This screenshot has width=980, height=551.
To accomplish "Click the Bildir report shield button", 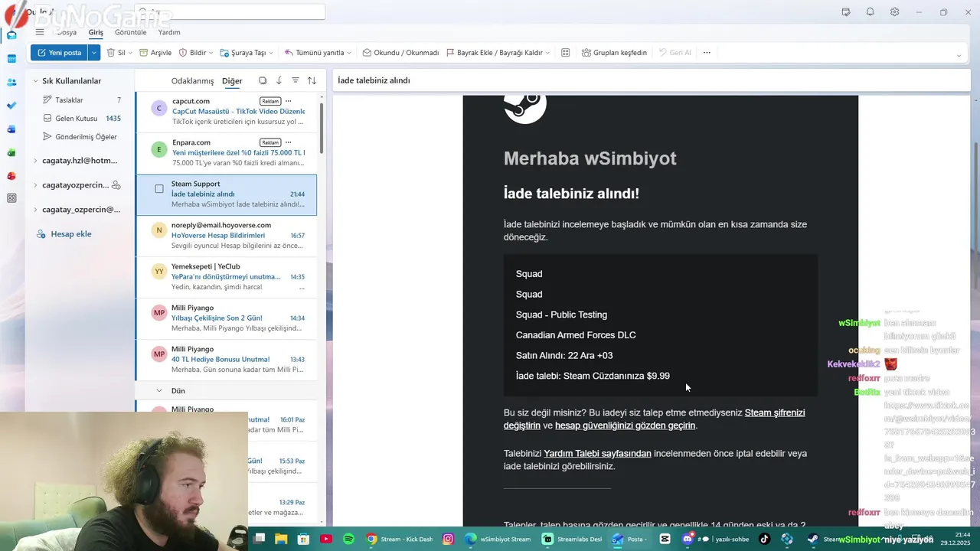I will pos(192,53).
